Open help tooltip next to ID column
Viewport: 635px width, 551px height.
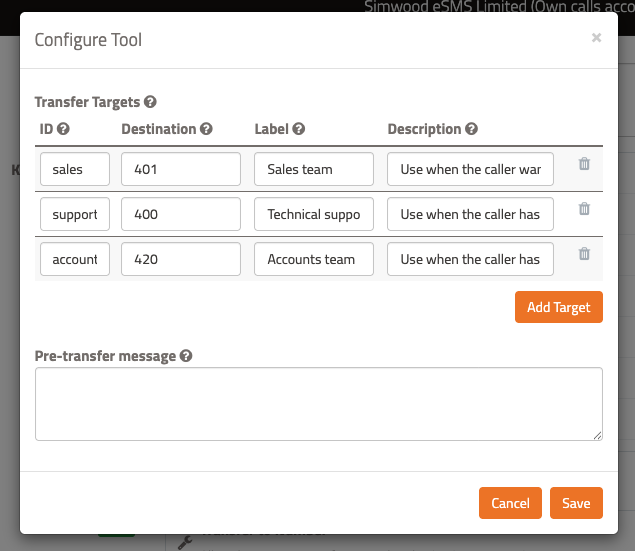tap(64, 129)
